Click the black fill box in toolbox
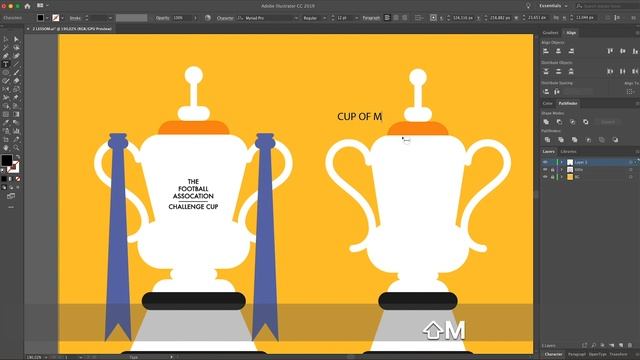 click(x=7, y=160)
